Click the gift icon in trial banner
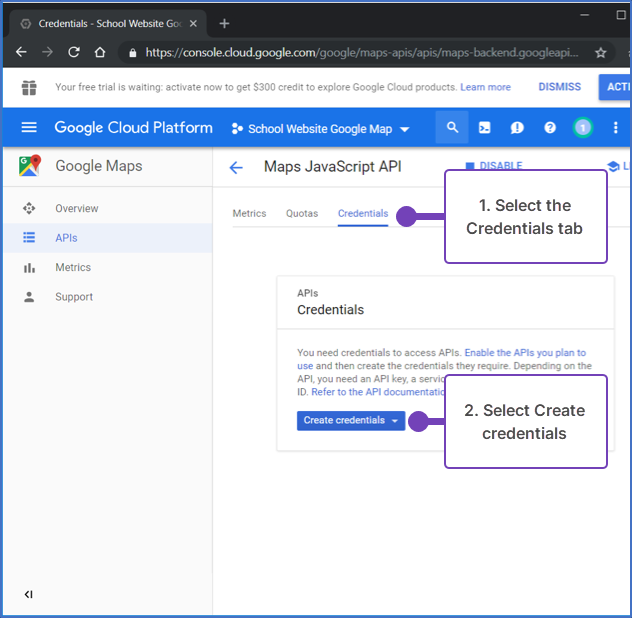632x618 pixels. pyautogui.click(x=30, y=88)
